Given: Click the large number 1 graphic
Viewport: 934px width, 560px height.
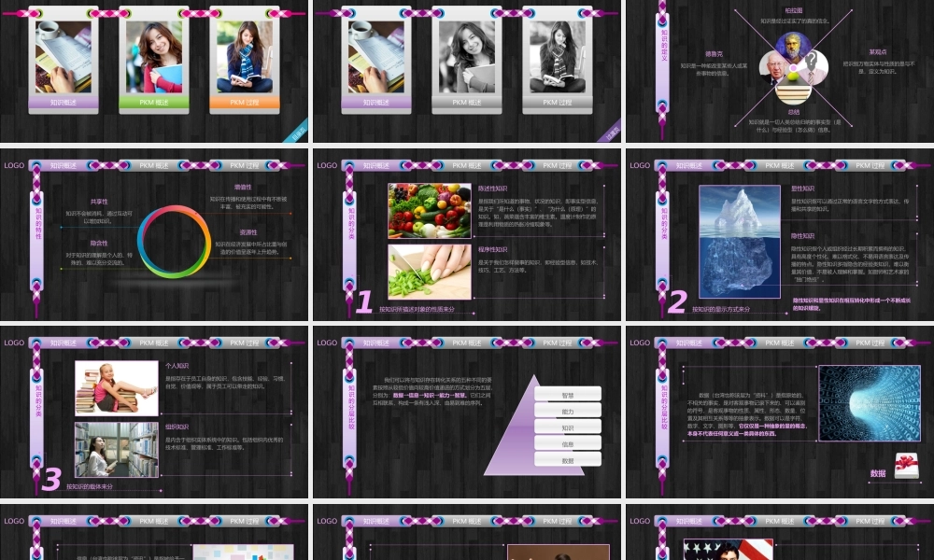Looking at the screenshot, I should 364,301.
